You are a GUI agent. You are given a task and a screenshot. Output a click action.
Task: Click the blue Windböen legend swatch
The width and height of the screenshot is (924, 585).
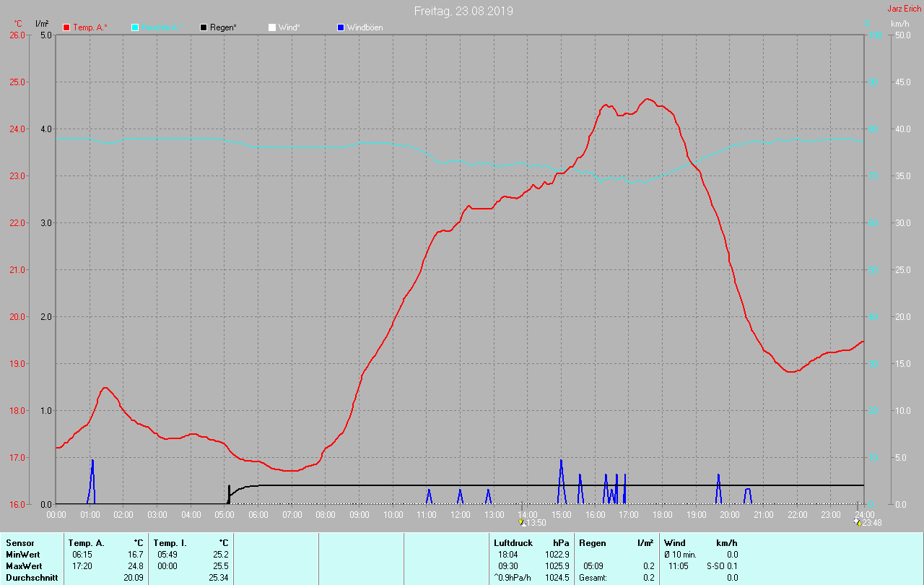point(341,27)
